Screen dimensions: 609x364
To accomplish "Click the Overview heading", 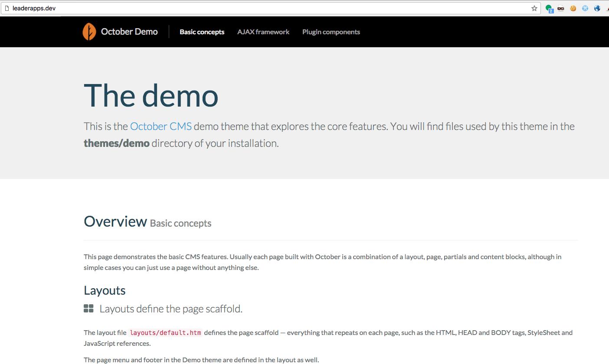I will [x=115, y=221].
